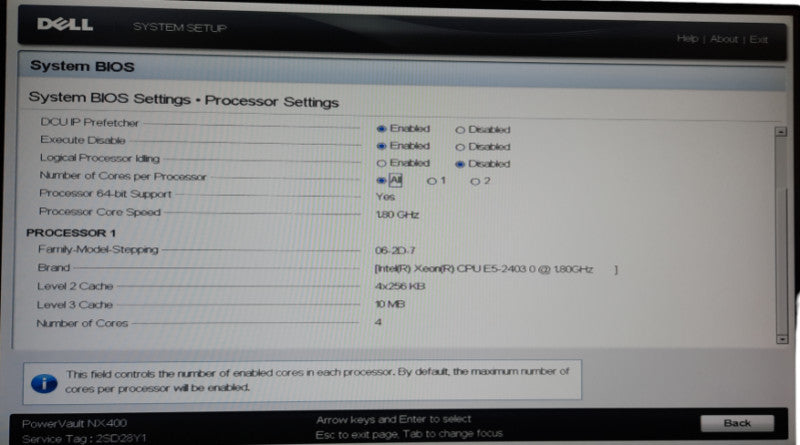The height and width of the screenshot is (445, 800).
Task: Click the DCU IP Prefetcher label
Action: (x=89, y=122)
